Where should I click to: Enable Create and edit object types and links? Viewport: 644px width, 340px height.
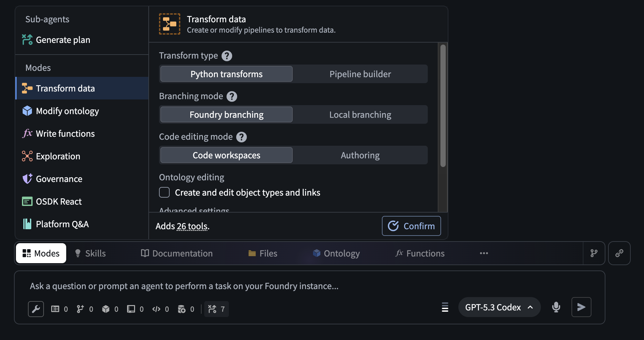tap(164, 192)
